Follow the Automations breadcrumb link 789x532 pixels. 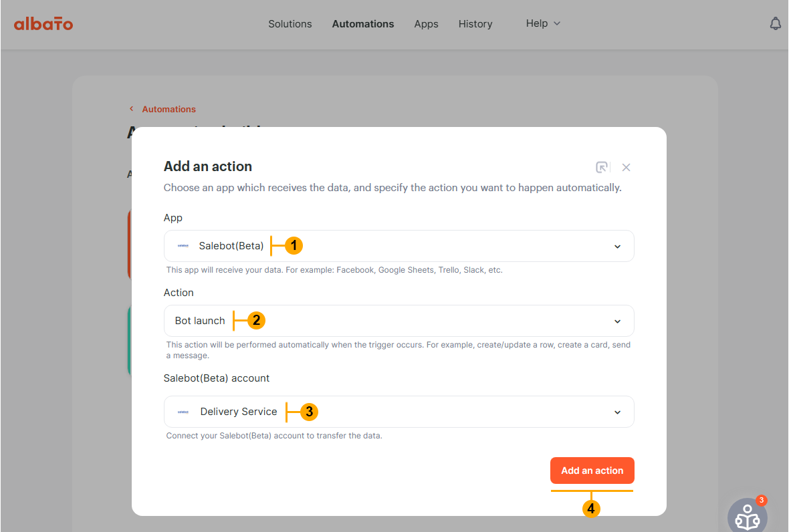coord(168,109)
